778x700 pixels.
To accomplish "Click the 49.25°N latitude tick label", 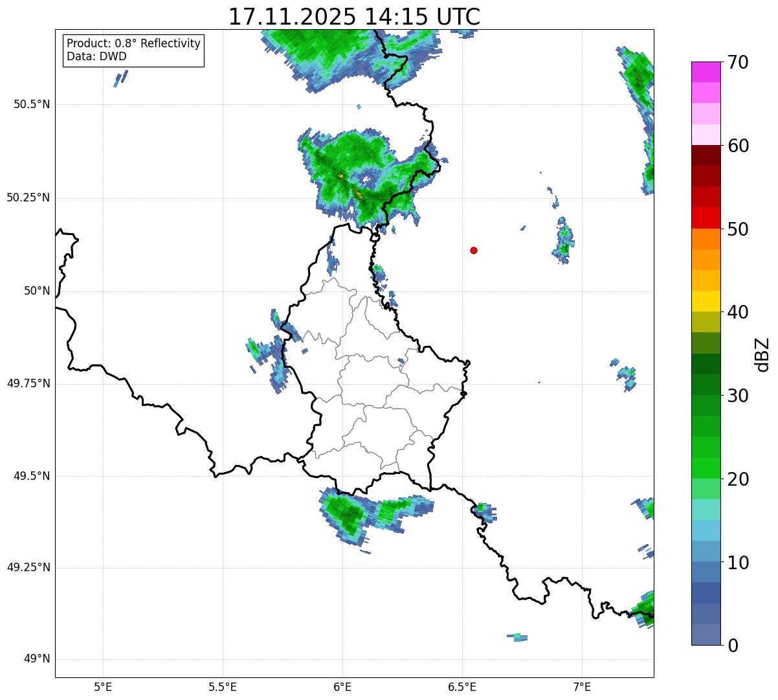I will (x=28, y=567).
